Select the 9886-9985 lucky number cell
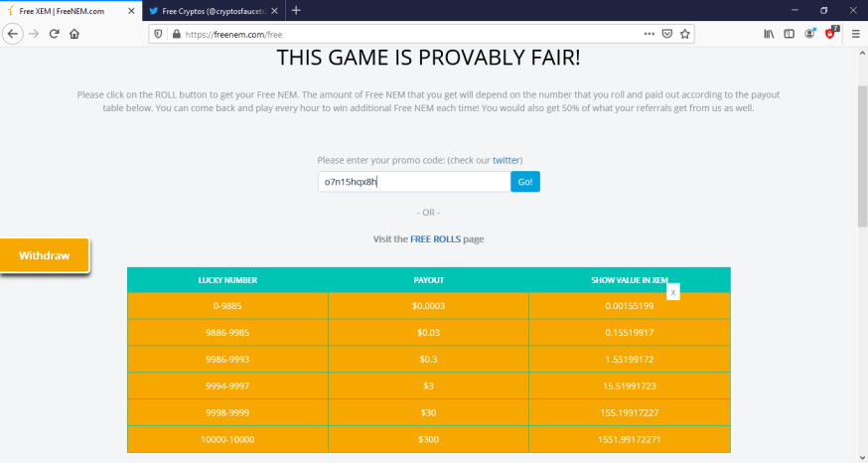Image resolution: width=868 pixels, height=463 pixels. click(x=227, y=332)
